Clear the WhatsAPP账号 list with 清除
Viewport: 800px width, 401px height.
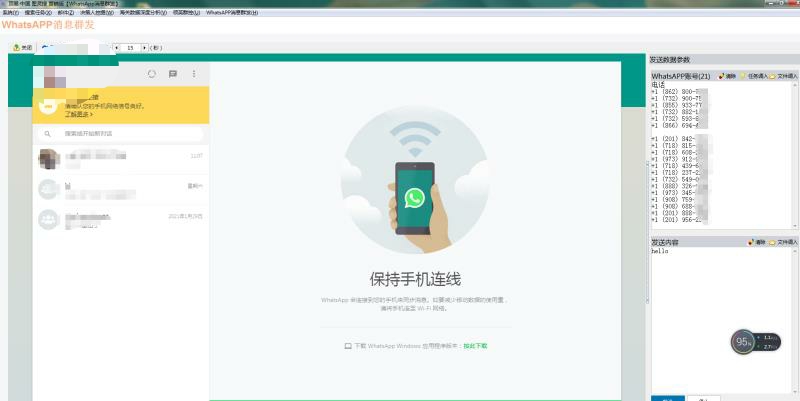[x=728, y=76]
